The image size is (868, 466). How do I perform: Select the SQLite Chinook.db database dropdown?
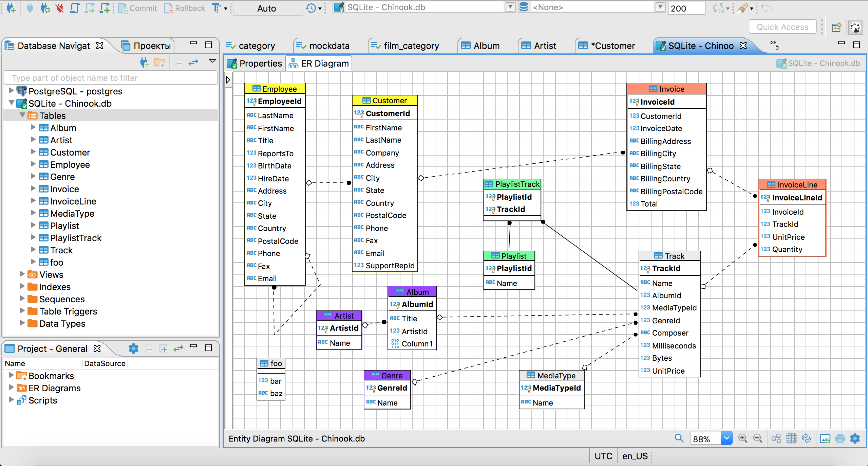[422, 7]
